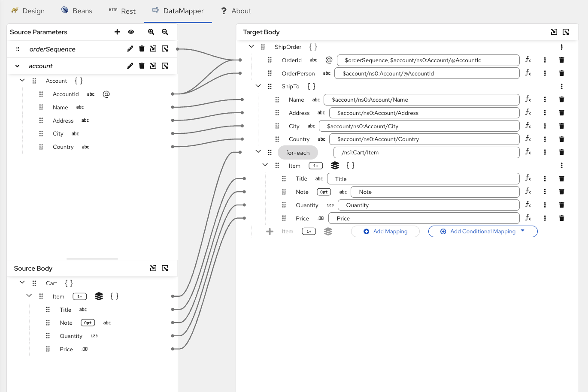Viewport: 588px width, 392px height.
Task: Select the source Price field in Cart
Action: 66,350
